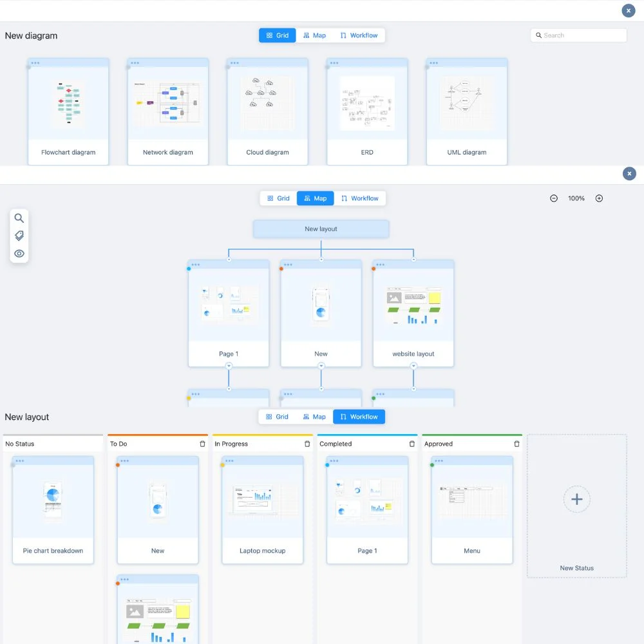Open the Network diagram thumbnail
644x644 pixels.
tap(167, 103)
